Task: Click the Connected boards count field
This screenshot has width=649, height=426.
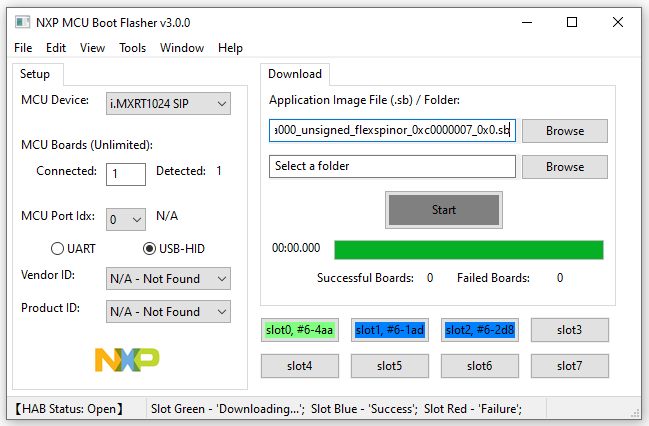Action: tap(126, 174)
